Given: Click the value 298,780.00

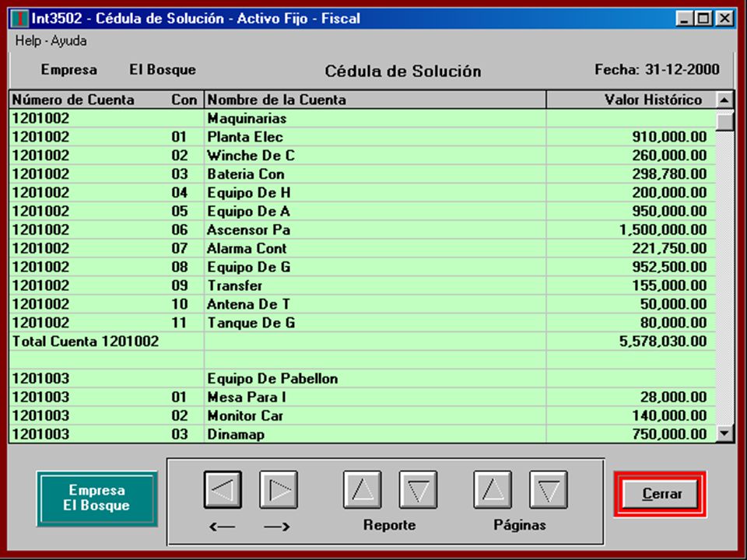Looking at the screenshot, I should coord(669,173).
